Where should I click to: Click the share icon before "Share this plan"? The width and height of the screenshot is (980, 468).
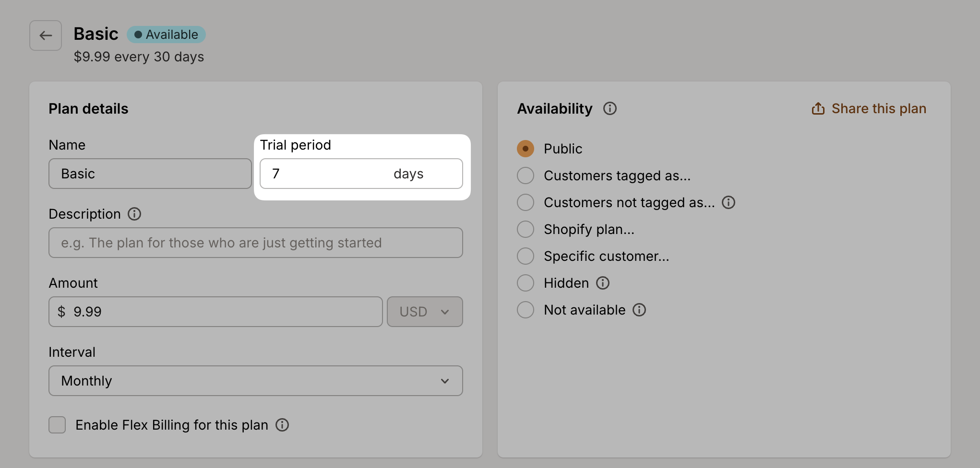pyautogui.click(x=818, y=108)
